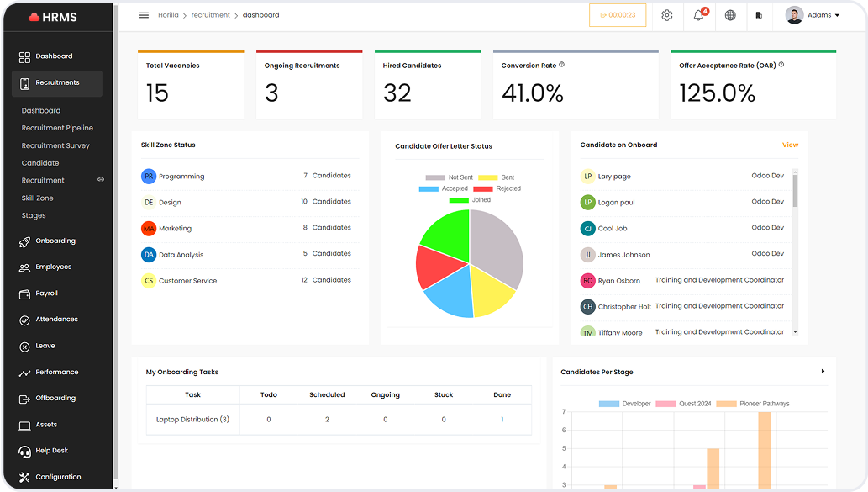Click the company building icon
The height and width of the screenshot is (492, 868).
point(760,15)
